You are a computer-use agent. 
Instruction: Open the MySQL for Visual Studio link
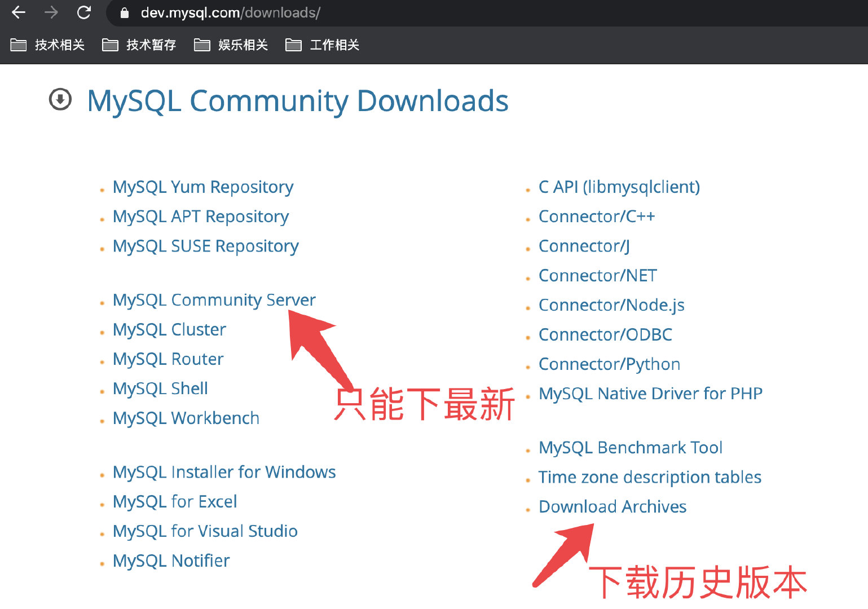tap(205, 531)
